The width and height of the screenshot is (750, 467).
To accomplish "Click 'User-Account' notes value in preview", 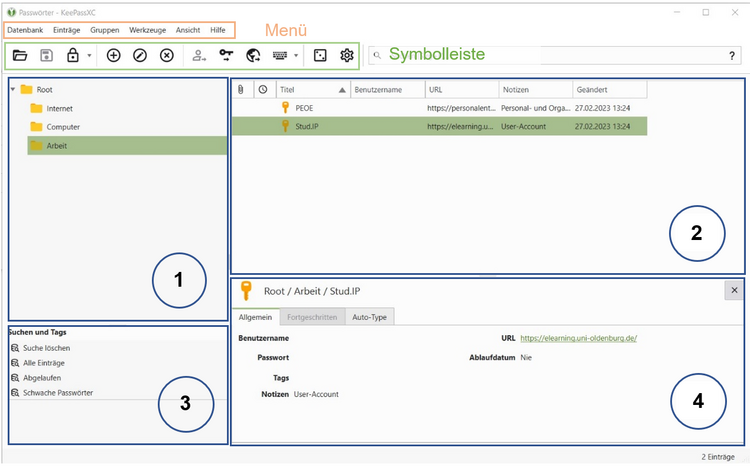I will pos(316,394).
